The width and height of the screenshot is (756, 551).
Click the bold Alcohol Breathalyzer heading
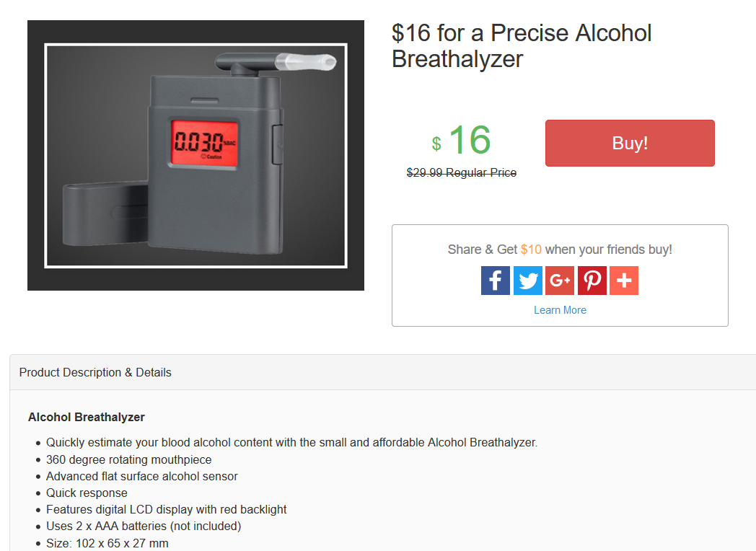(87, 417)
